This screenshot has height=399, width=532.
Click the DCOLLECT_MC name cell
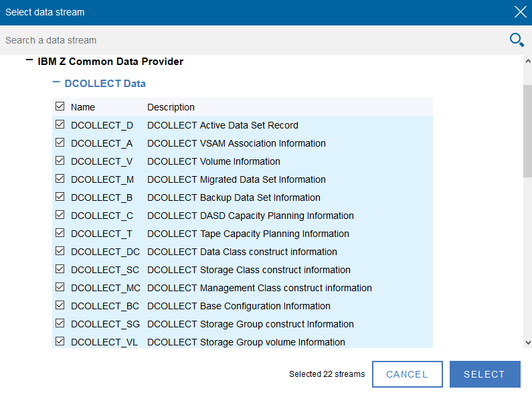click(106, 288)
